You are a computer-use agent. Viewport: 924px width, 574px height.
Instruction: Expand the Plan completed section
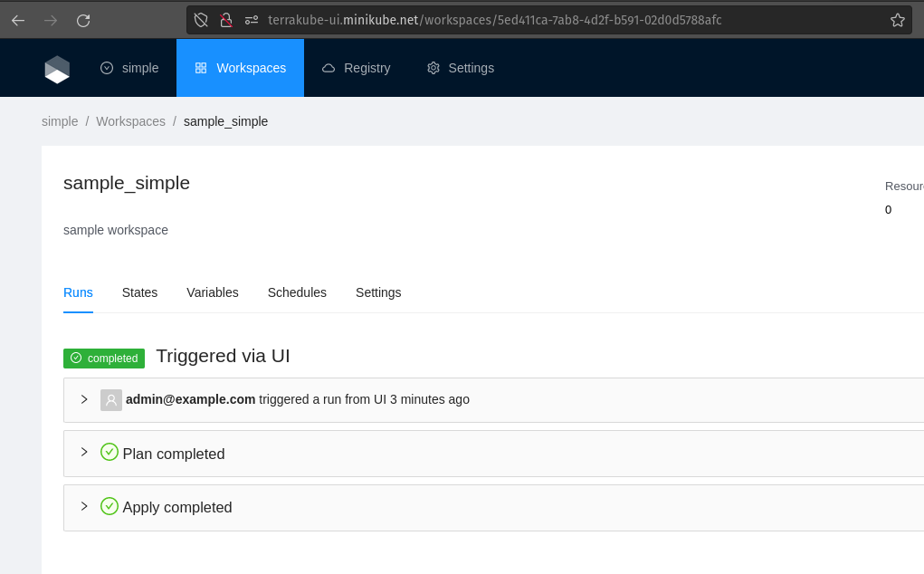tap(84, 453)
